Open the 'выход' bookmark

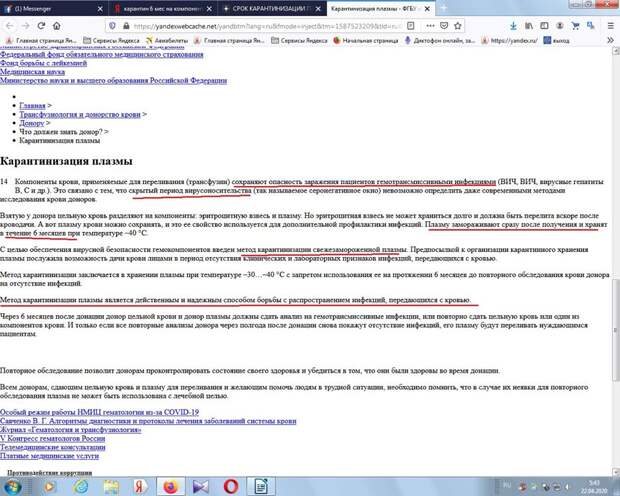[556, 40]
